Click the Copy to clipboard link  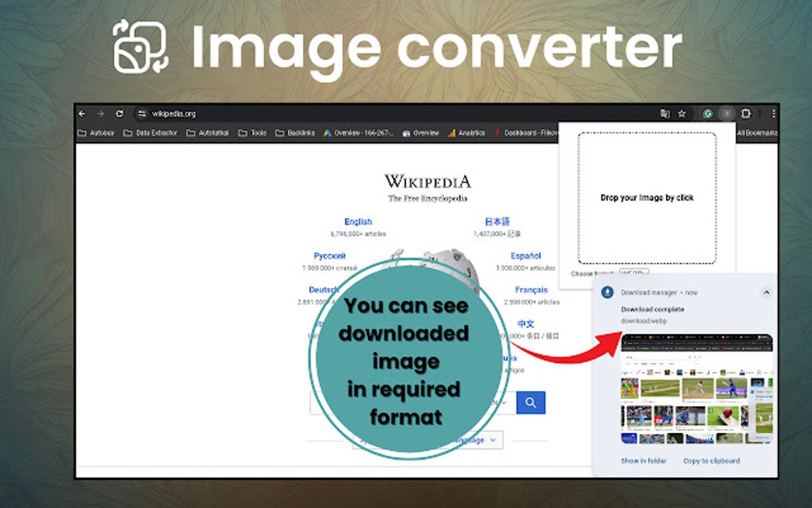(x=710, y=461)
